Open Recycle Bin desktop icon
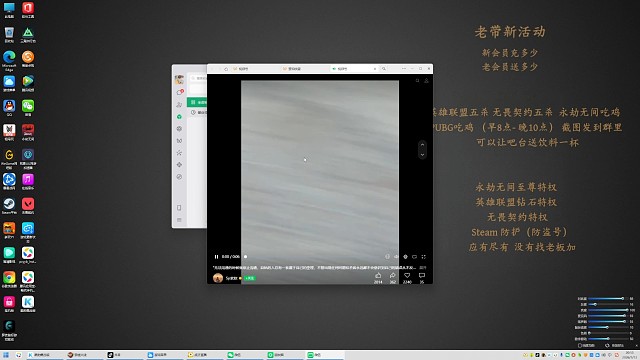 (9, 35)
